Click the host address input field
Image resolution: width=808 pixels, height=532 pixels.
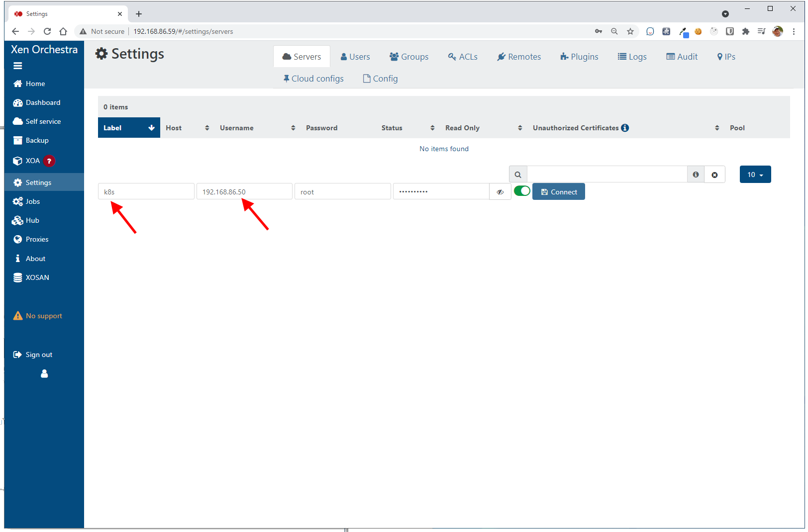point(244,192)
